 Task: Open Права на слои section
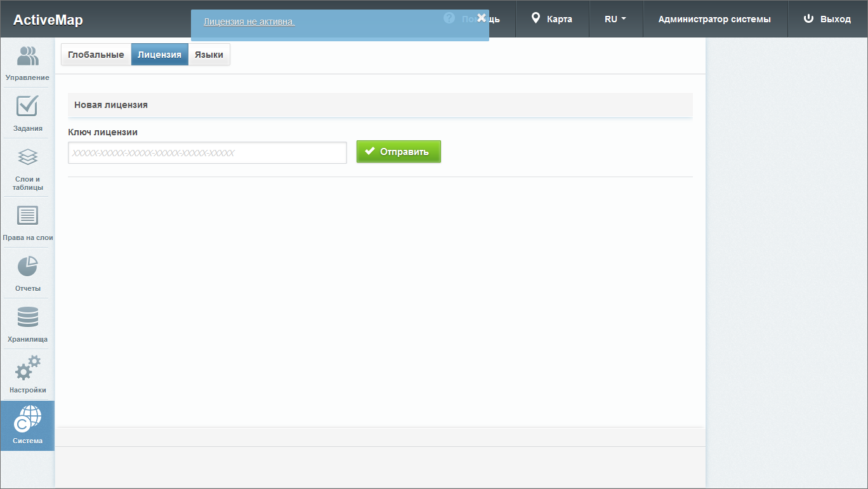coord(27,223)
